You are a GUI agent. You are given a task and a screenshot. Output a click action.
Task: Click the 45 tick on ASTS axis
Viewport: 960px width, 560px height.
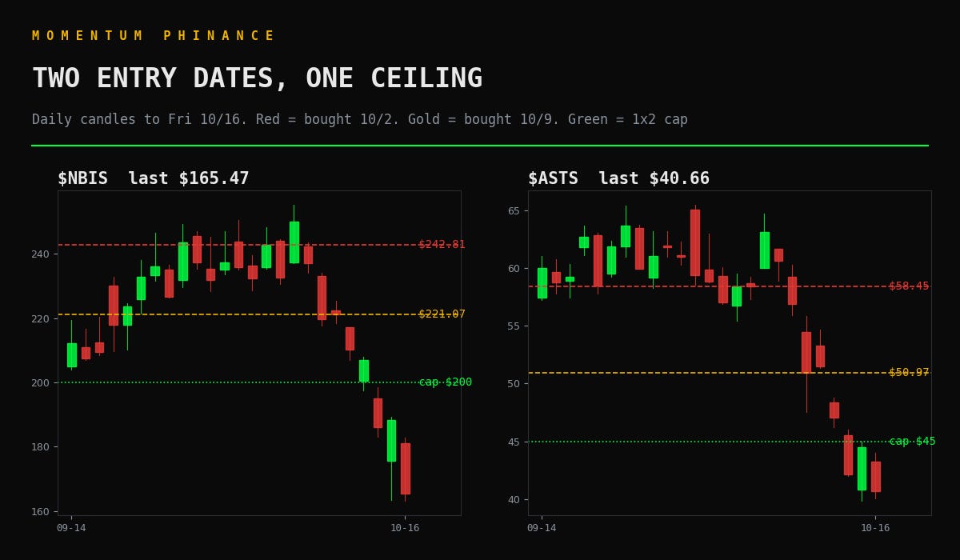click(513, 442)
